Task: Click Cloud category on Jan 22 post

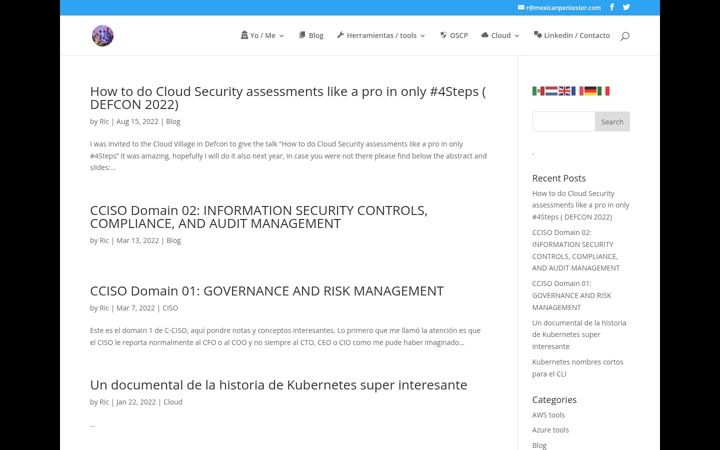Action: 173,401
